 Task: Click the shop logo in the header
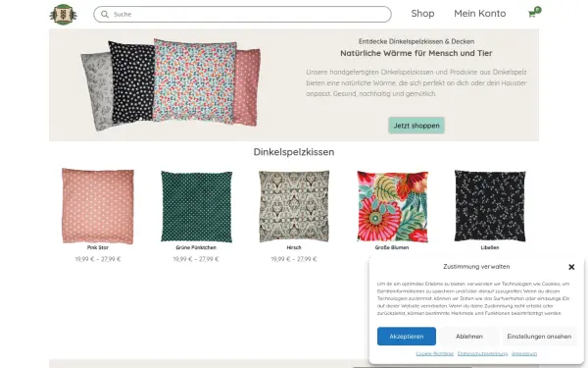click(64, 15)
